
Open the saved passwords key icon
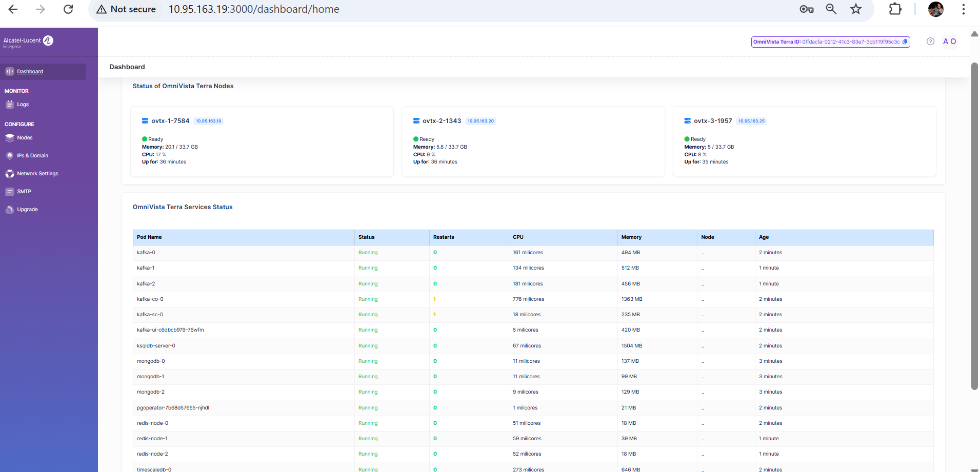click(x=807, y=9)
